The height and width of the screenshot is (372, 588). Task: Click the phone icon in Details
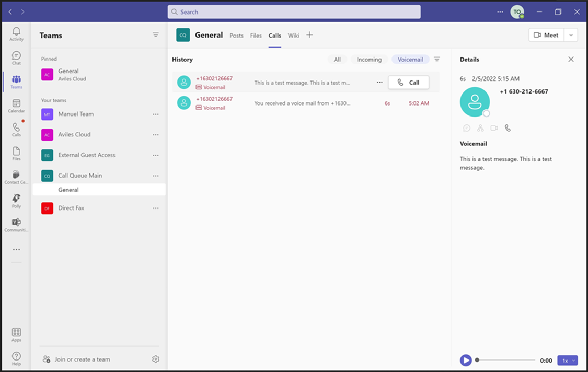point(508,128)
